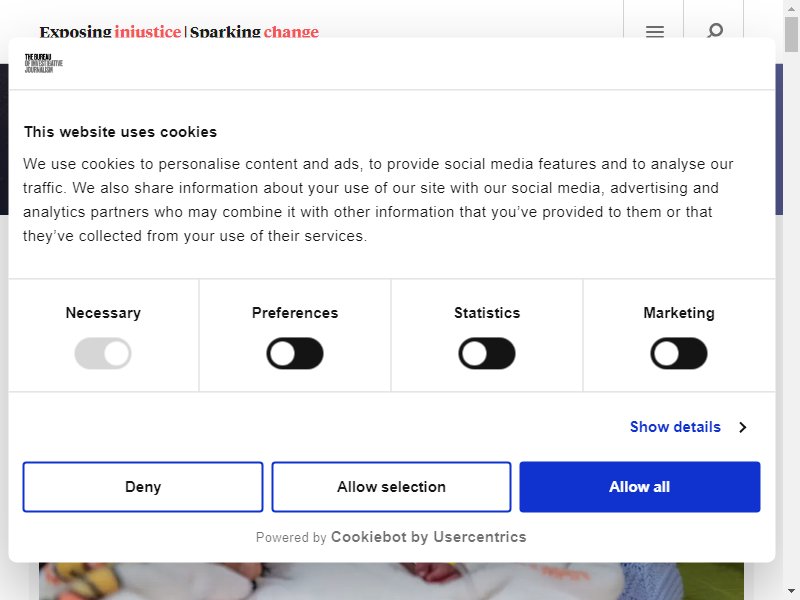The height and width of the screenshot is (600, 800).
Task: Click the Bureau of Investigative Journalism logo
Action: click(x=44, y=63)
